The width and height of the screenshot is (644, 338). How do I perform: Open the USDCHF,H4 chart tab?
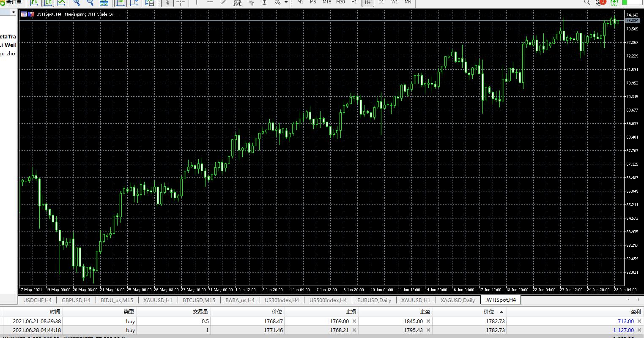click(x=37, y=300)
